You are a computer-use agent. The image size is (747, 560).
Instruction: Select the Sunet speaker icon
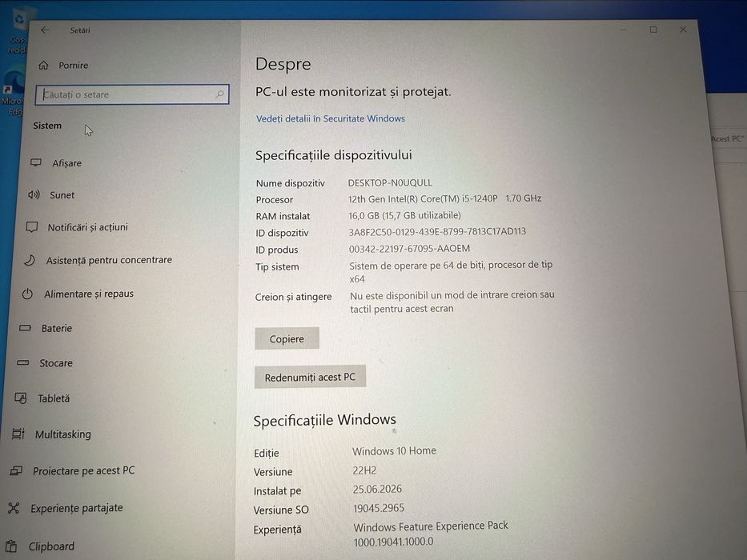tap(34, 194)
